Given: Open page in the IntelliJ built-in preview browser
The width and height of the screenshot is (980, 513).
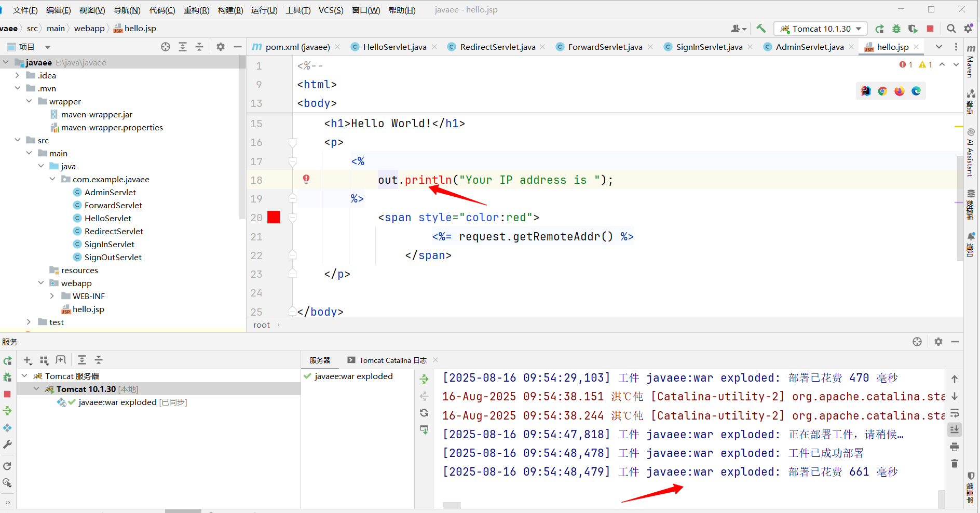Looking at the screenshot, I should click(866, 91).
